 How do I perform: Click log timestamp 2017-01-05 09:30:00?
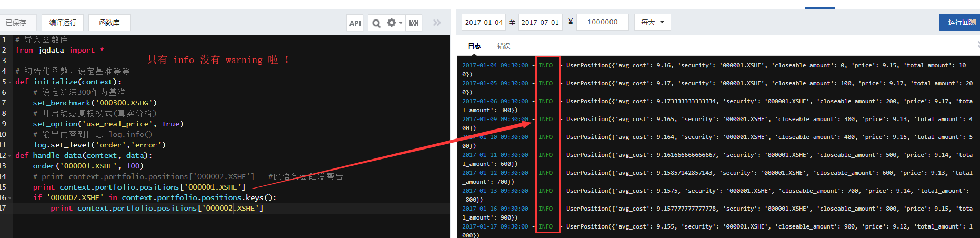[495, 83]
